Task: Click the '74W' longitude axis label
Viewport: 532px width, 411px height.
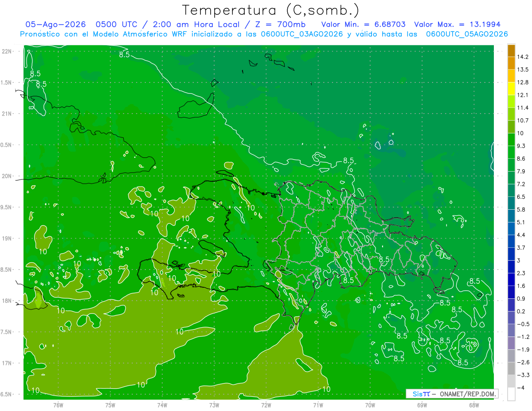Action: click(x=162, y=405)
